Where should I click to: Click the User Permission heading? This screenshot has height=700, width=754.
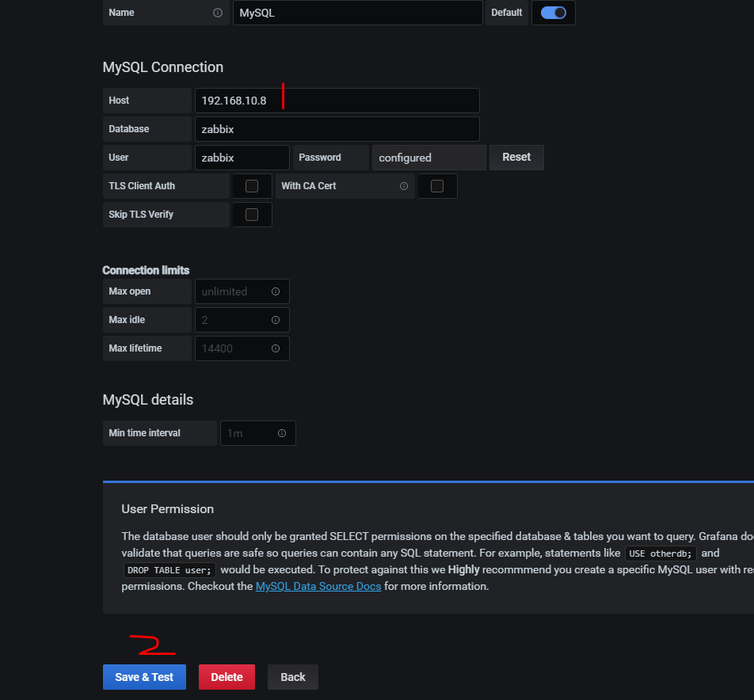pos(168,509)
